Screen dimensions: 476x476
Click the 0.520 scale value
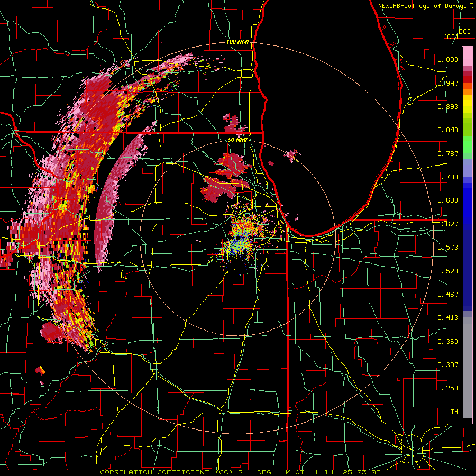tap(448, 271)
